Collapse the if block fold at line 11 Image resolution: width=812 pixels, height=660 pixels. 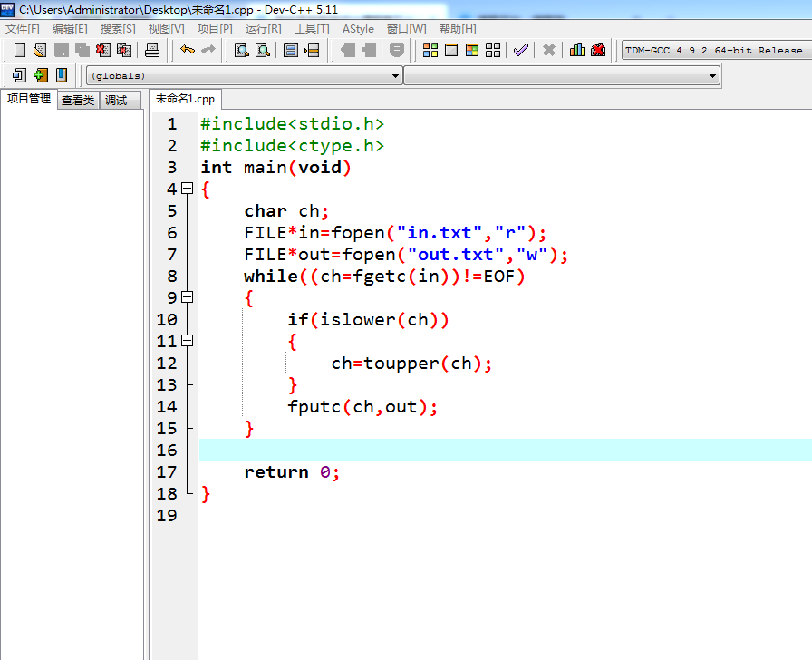point(187,341)
